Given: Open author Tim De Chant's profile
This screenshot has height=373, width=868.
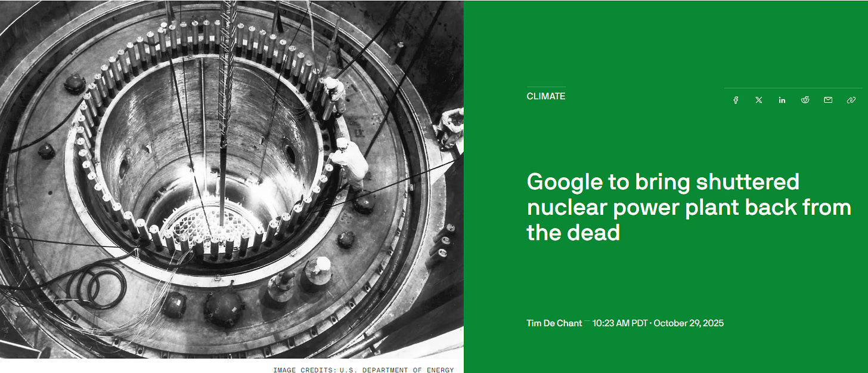Looking at the screenshot, I should [554, 323].
